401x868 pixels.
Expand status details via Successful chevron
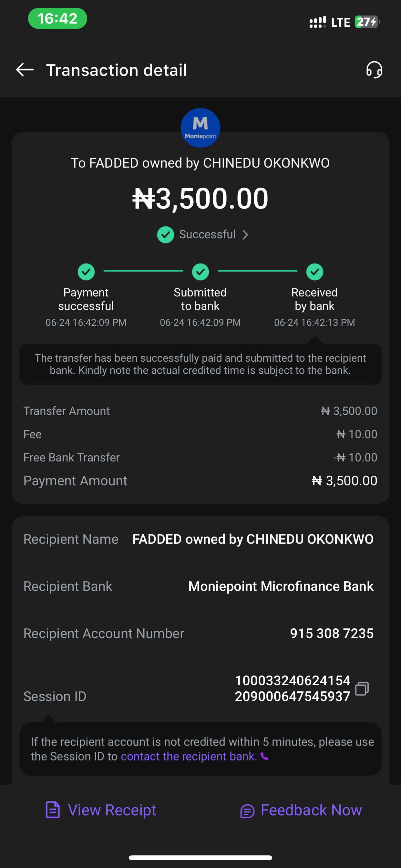pyautogui.click(x=245, y=234)
